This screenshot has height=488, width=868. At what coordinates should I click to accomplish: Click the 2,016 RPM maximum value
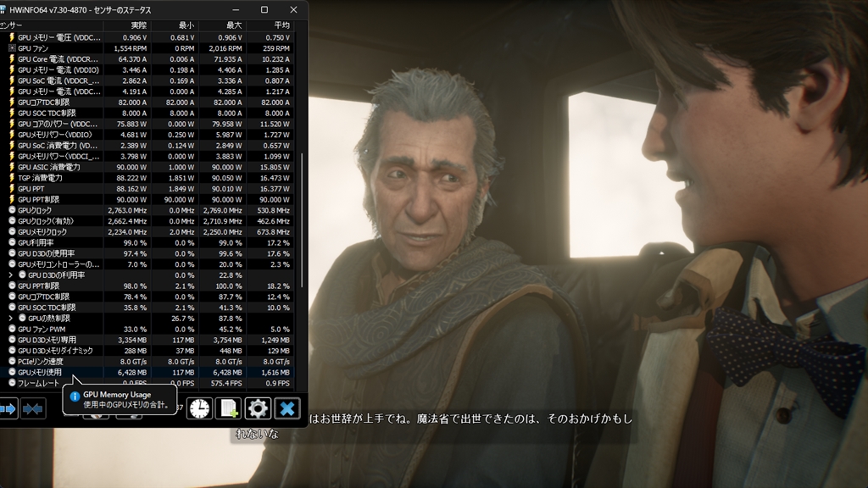tap(225, 48)
